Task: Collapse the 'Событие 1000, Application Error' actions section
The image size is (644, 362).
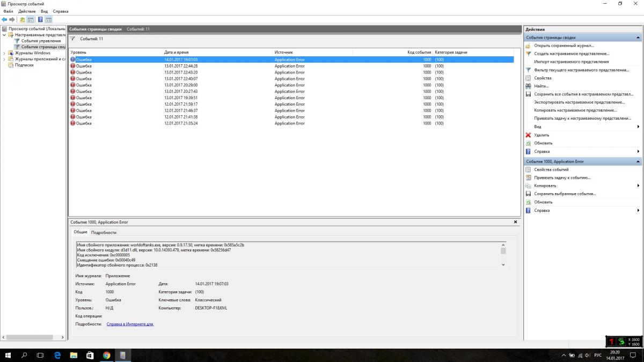Action: 638,161
